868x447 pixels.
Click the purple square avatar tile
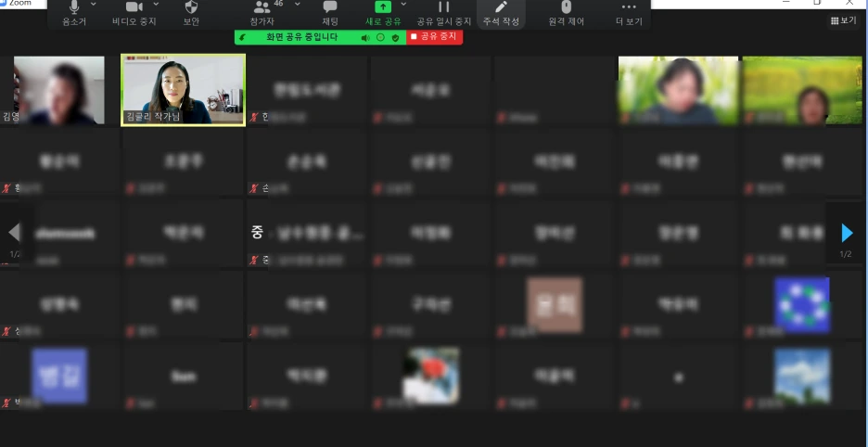(59, 376)
